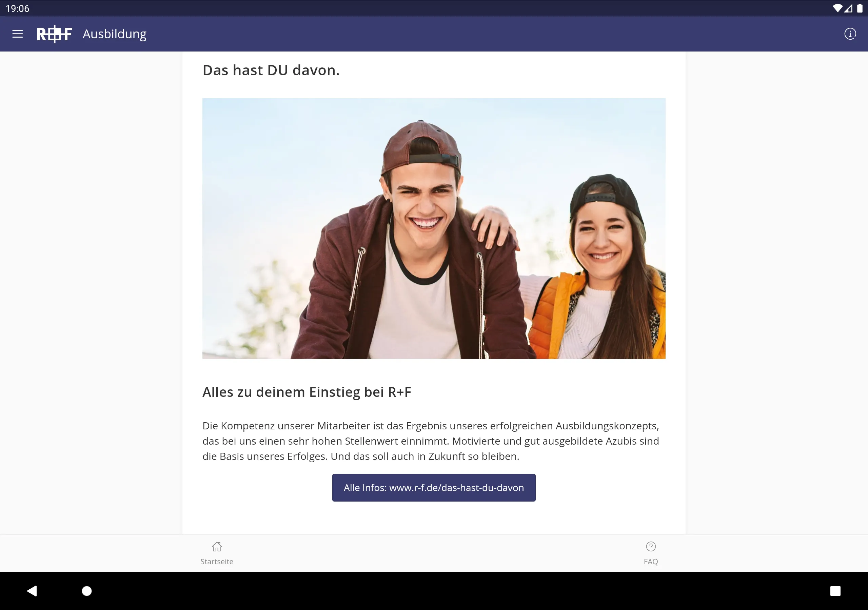Open the hamburger navigation menu

pyautogui.click(x=17, y=34)
